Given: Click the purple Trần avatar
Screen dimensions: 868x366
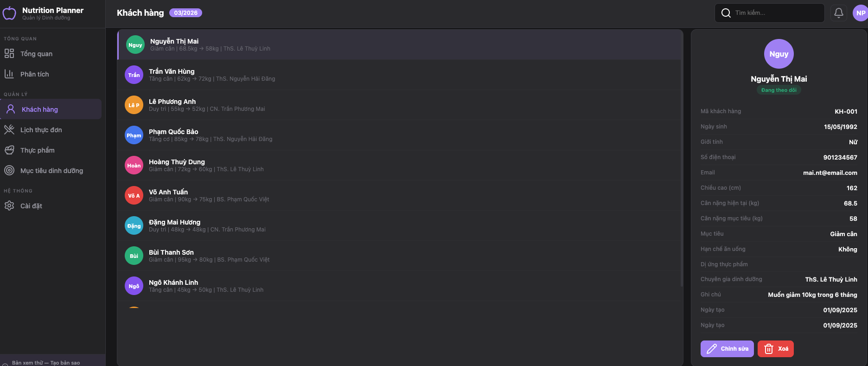Looking at the screenshot, I should (134, 75).
